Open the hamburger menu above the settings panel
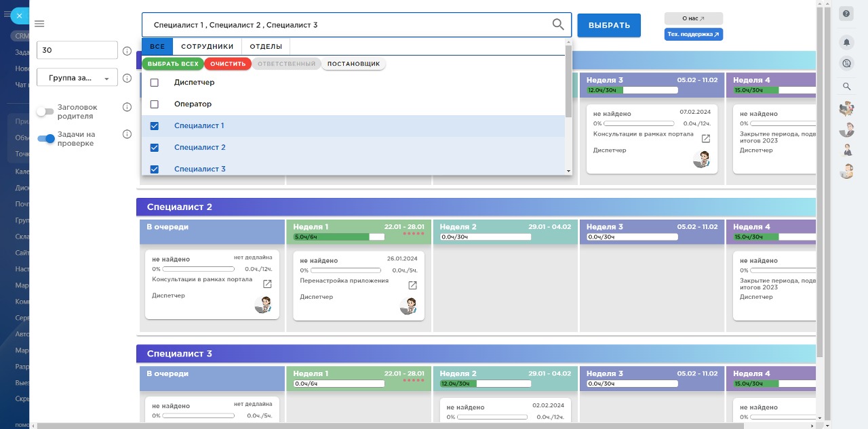Screen dimensions: 868x429 39,24
